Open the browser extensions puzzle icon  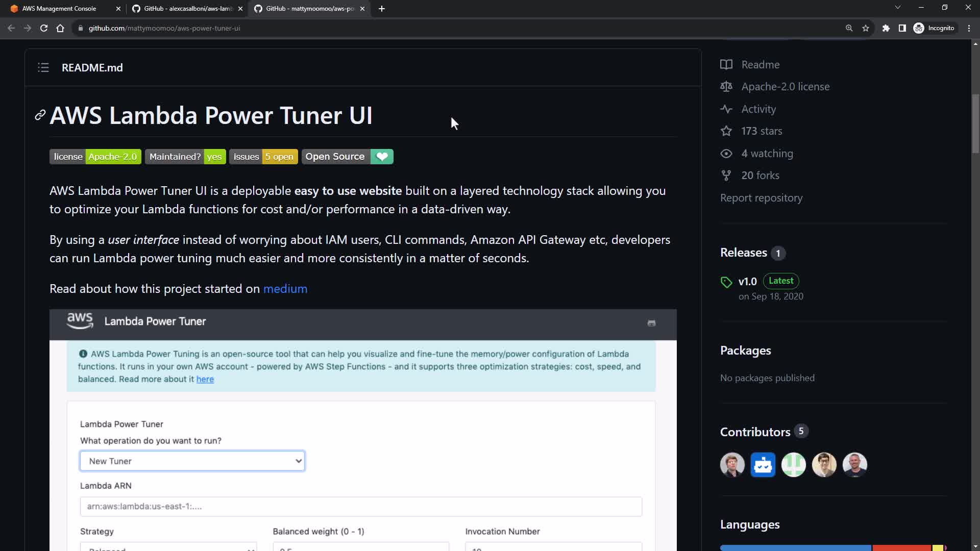tap(886, 28)
